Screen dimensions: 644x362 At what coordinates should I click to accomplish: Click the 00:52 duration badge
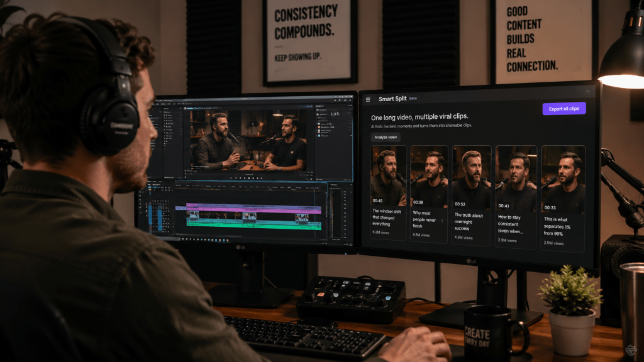460,204
